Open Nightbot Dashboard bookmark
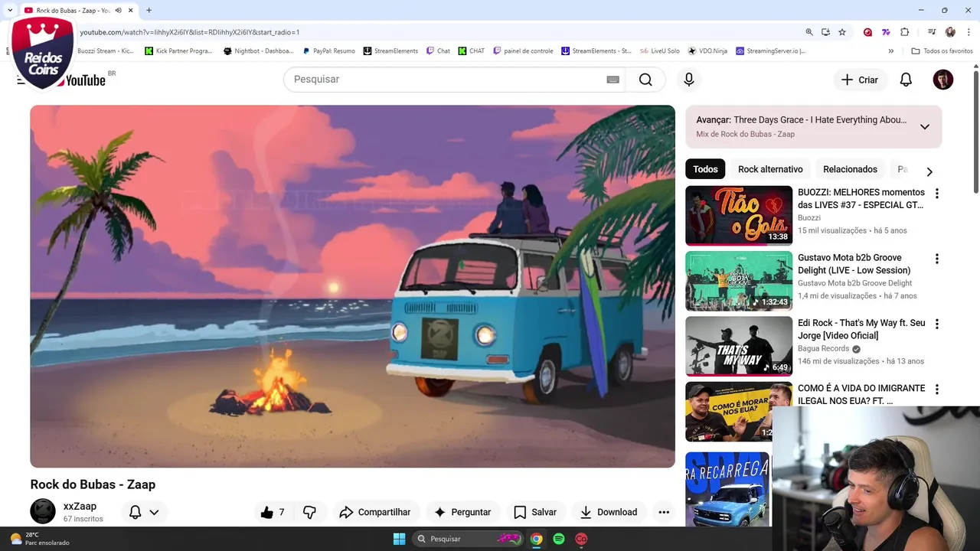980x551 pixels. [258, 51]
